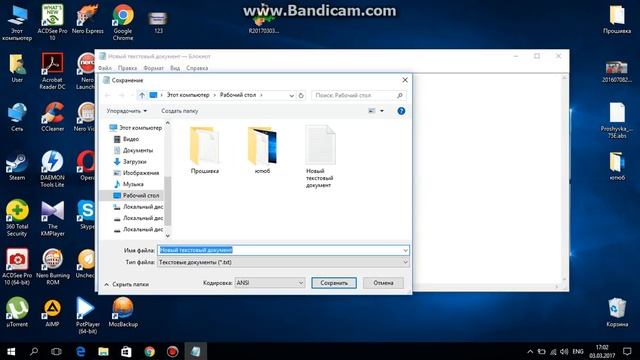Image resolution: width=640 pixels, height=360 pixels.
Task: Expand path chevron after Рабочий стол
Action: coord(262,95)
